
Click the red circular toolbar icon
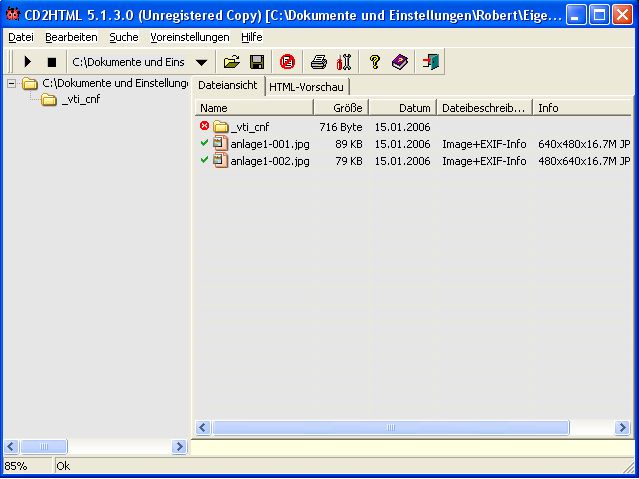click(288, 62)
